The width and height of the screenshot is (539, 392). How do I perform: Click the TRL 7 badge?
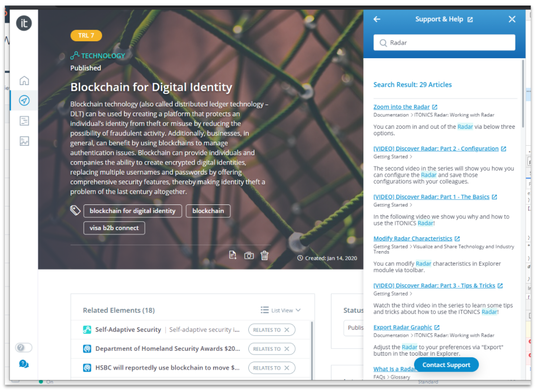(x=86, y=35)
